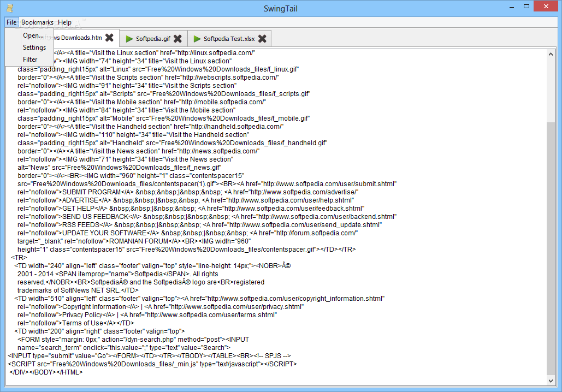Click the scrollbar down arrow

pos(551,381)
